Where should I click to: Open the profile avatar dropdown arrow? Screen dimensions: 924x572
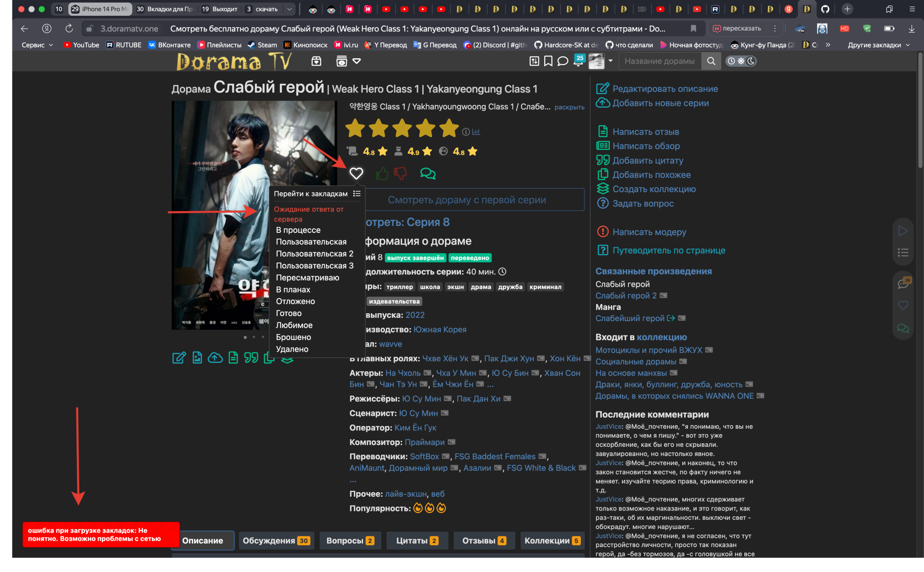(610, 61)
